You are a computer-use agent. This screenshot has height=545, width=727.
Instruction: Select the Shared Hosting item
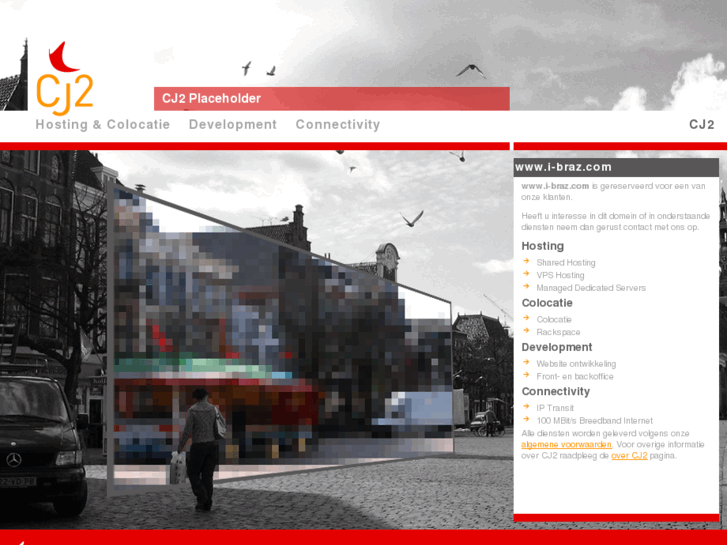(x=566, y=263)
